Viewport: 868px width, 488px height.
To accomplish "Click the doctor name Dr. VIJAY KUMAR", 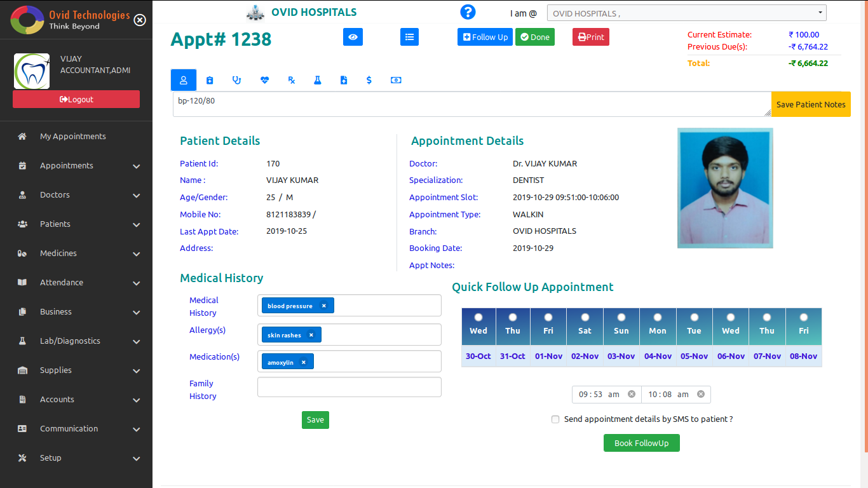I will click(545, 163).
